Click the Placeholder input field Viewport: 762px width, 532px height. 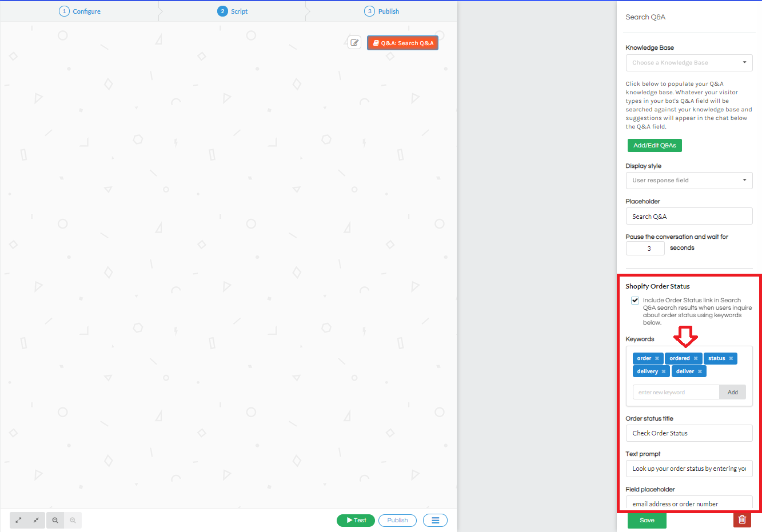click(x=689, y=216)
